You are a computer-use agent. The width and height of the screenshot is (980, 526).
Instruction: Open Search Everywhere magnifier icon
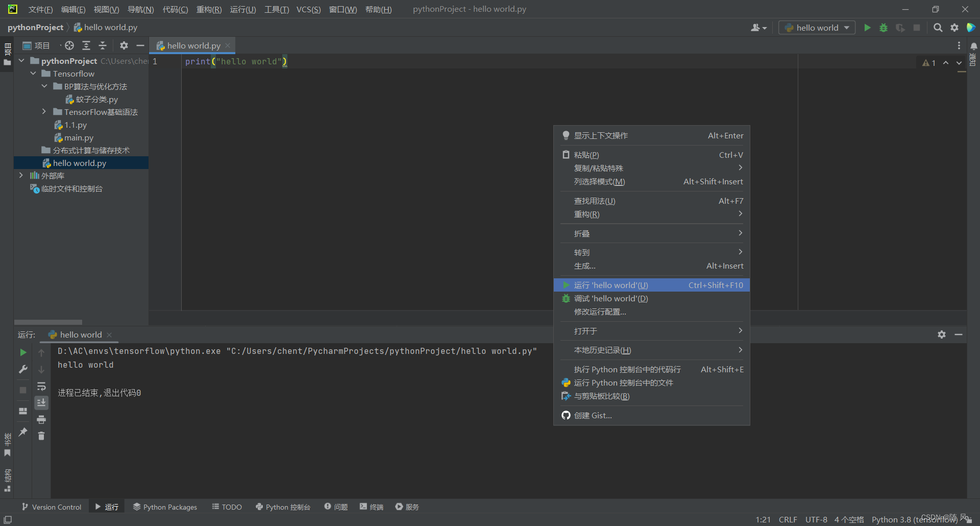click(x=938, y=28)
